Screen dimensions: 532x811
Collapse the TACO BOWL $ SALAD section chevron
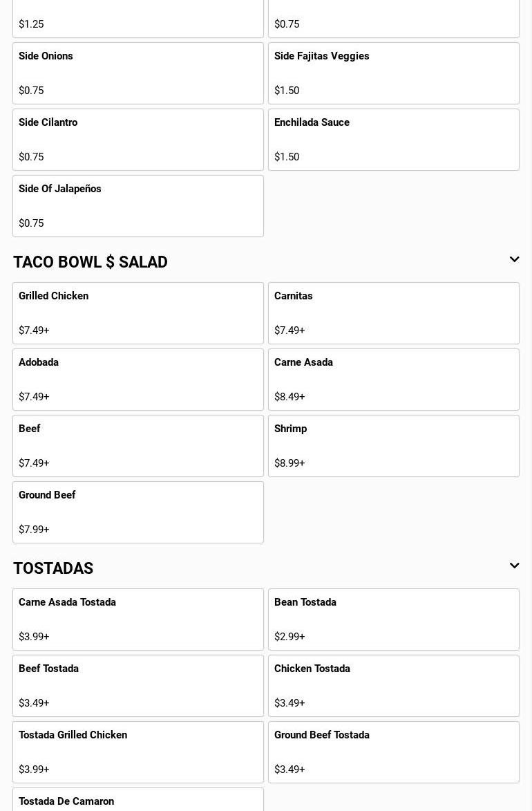[514, 260]
